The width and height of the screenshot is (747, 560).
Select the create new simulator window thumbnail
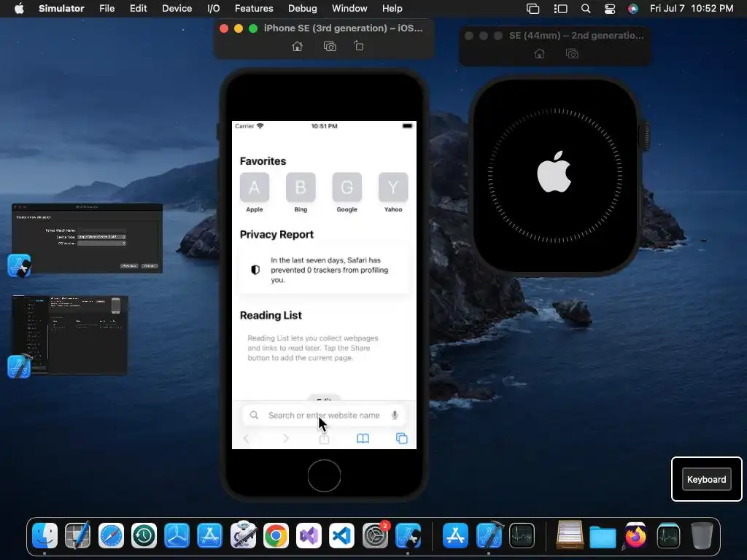88,238
